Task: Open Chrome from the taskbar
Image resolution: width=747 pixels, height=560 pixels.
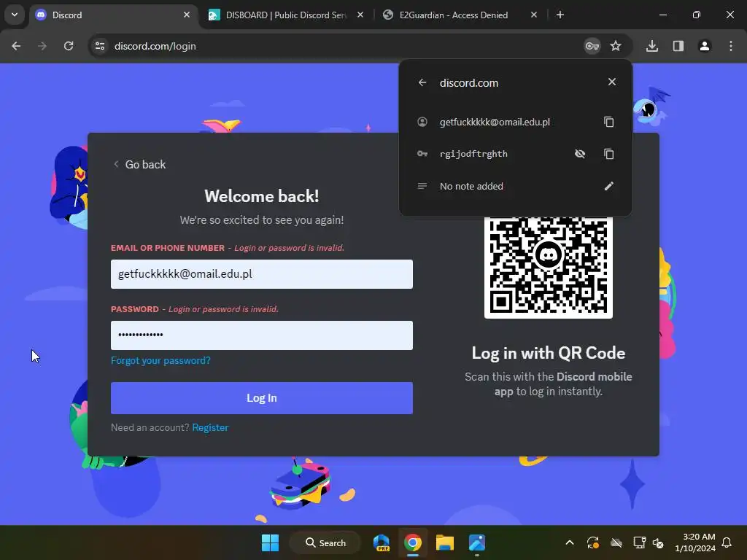Action: [x=413, y=542]
